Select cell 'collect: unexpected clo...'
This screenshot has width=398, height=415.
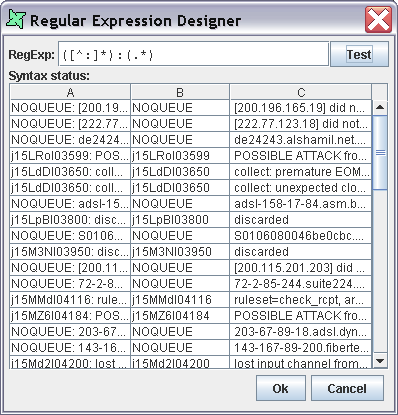coord(301,188)
